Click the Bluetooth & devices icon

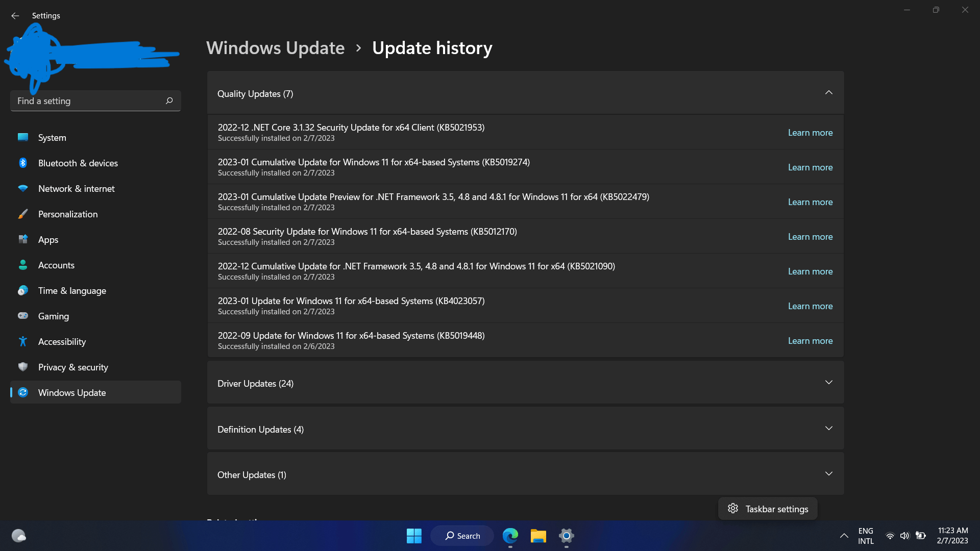coord(23,163)
